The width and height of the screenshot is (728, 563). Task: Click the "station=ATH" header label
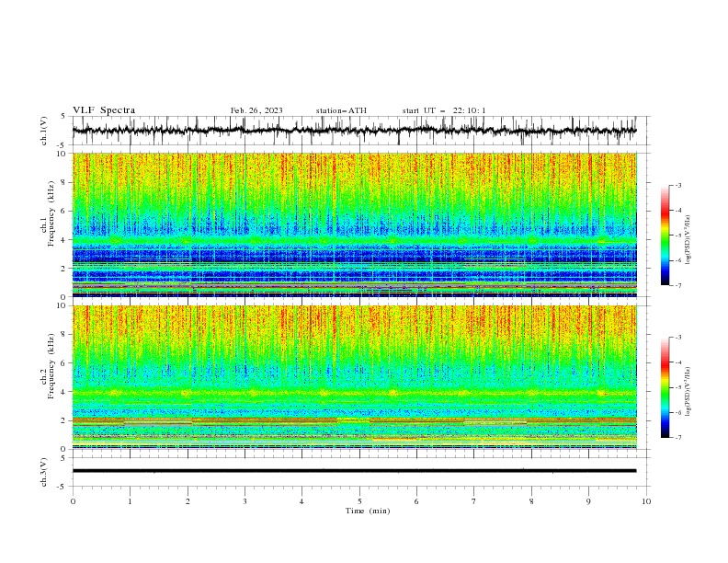pos(341,110)
